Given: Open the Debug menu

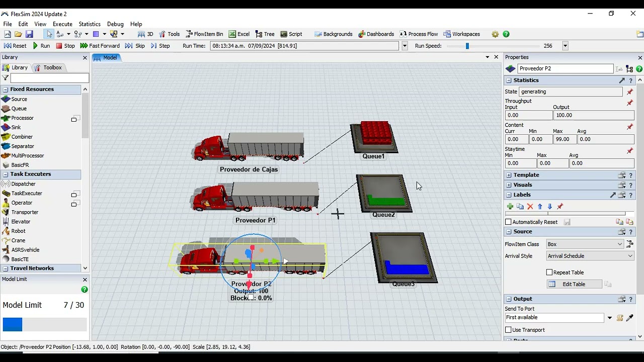Looking at the screenshot, I should point(115,24).
